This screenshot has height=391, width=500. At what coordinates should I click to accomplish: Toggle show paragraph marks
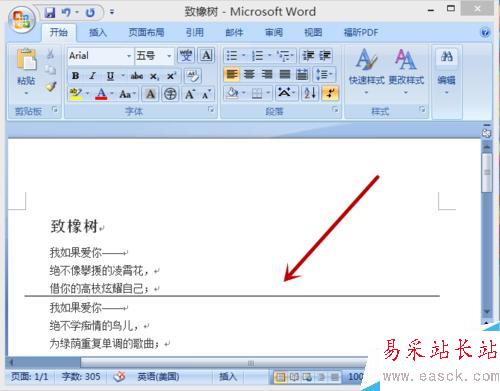click(x=330, y=93)
